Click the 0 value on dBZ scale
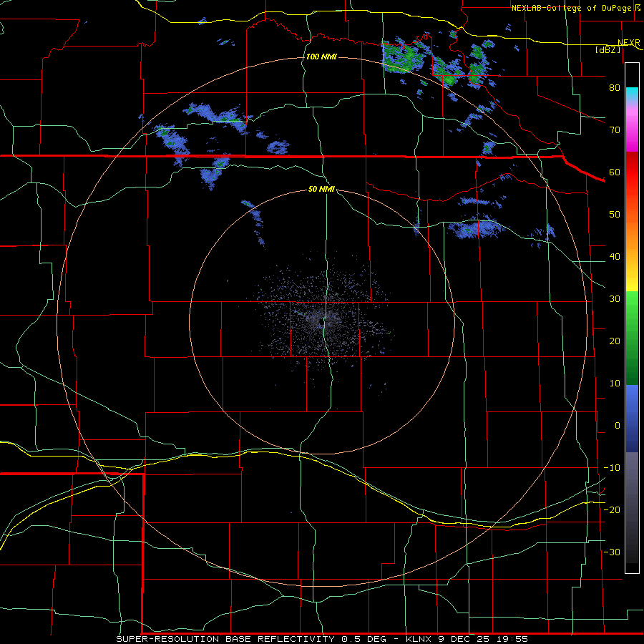 [x=618, y=426]
